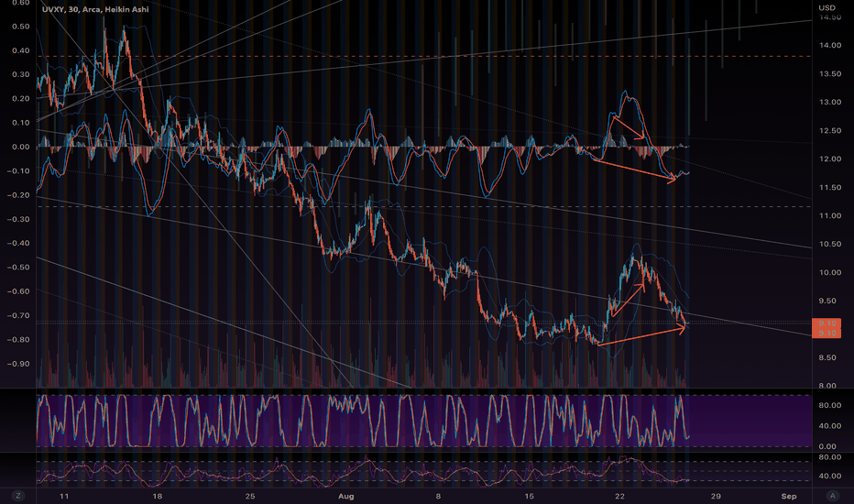Screen dimensions: 854x504
Task: Click the 0.10 MACD scale label
Action: point(21,122)
